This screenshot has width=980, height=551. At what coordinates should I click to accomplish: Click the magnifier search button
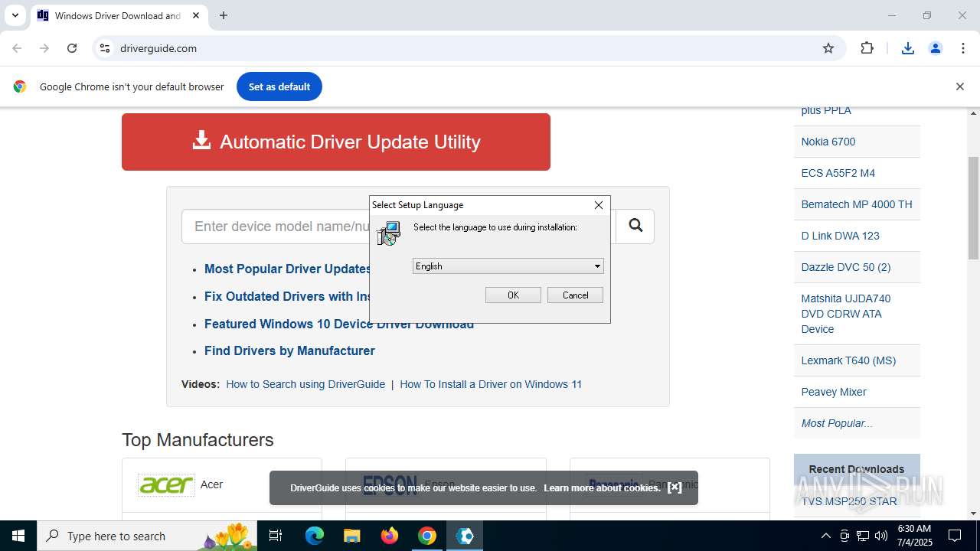coord(635,226)
